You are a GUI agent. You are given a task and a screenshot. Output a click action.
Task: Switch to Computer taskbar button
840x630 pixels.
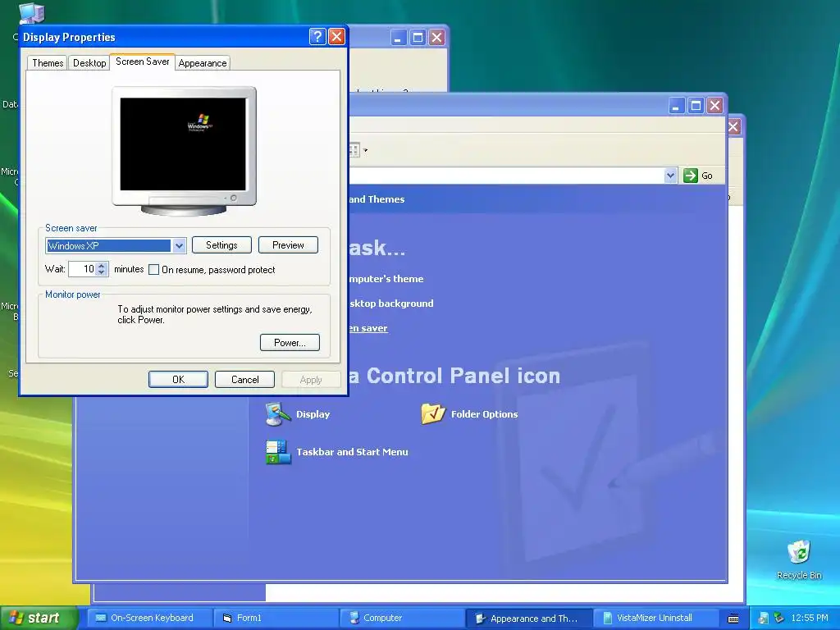click(402, 619)
